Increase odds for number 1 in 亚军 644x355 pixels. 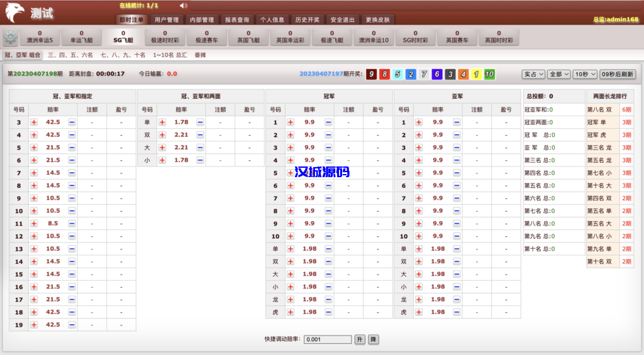point(419,123)
